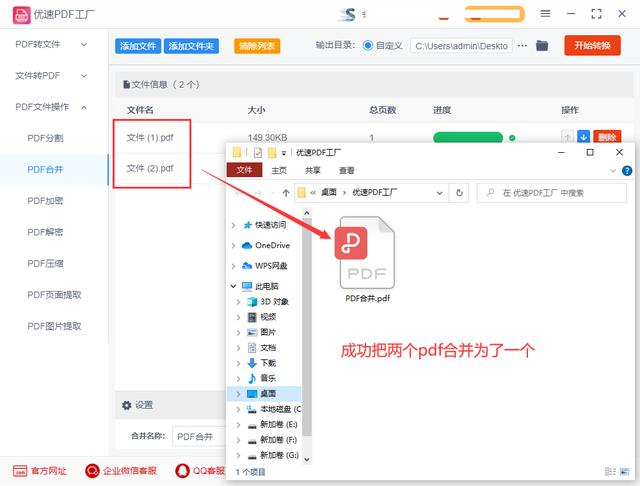Click Explorer up-directory arrow
Viewport: 640px width, 486px height.
[x=286, y=193]
